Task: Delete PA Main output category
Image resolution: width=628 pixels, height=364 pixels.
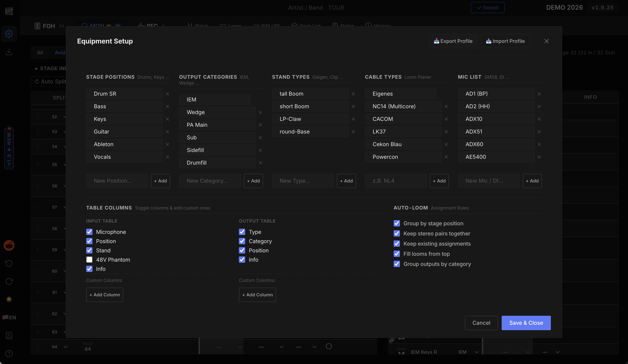Action: [x=260, y=125]
